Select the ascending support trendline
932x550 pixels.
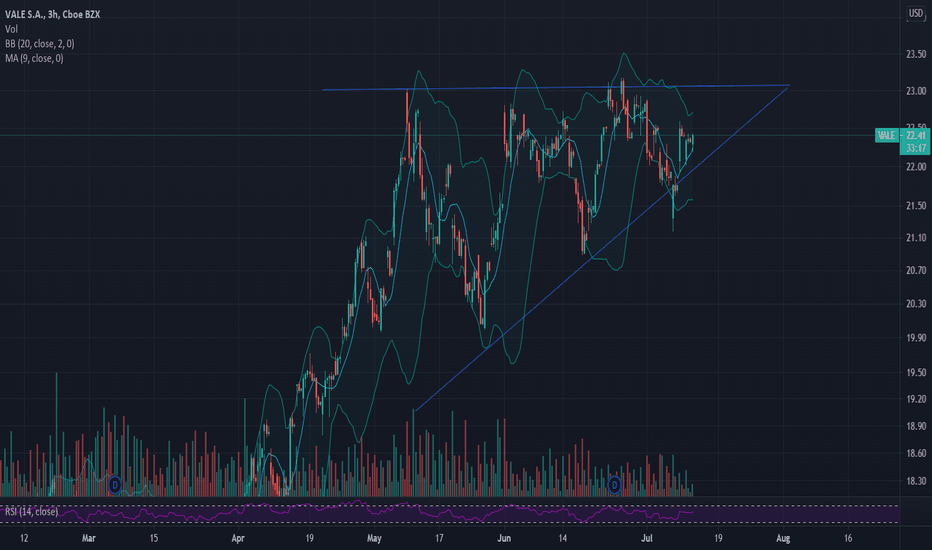(602, 249)
